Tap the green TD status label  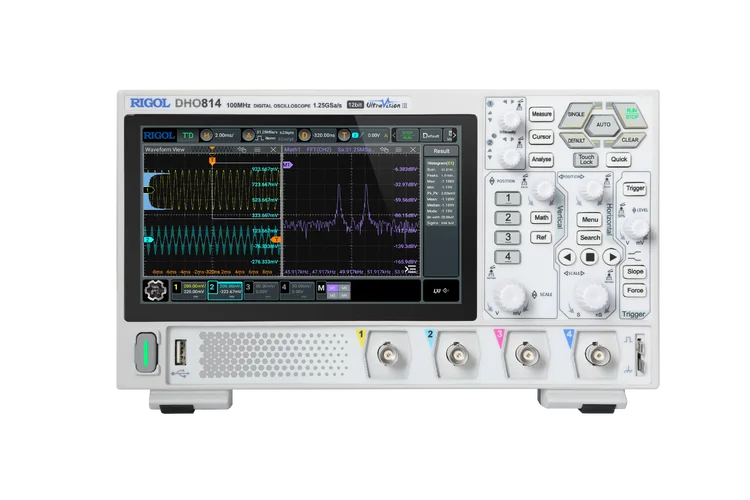pos(188,135)
